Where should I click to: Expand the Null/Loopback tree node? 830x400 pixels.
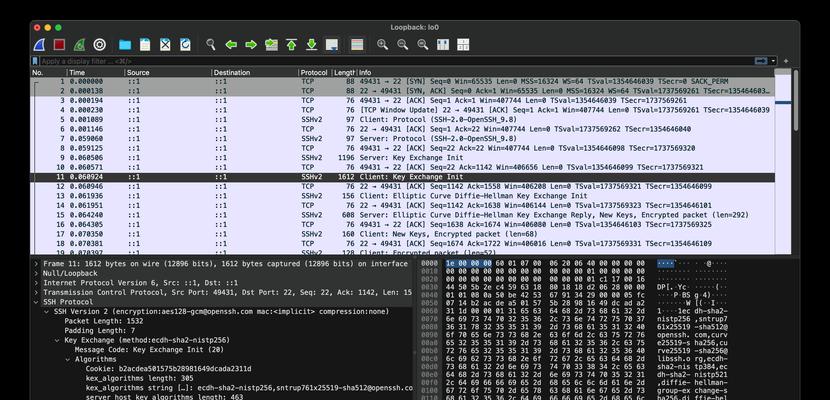coord(36,273)
